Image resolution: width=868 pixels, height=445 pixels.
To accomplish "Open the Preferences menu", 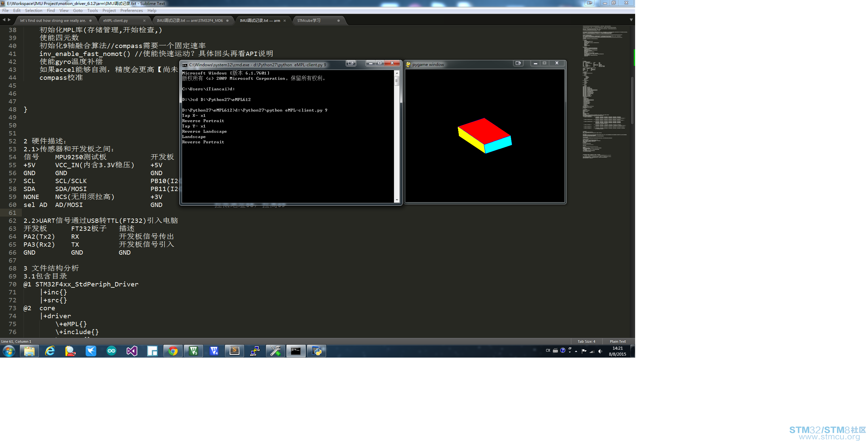I will point(131,11).
